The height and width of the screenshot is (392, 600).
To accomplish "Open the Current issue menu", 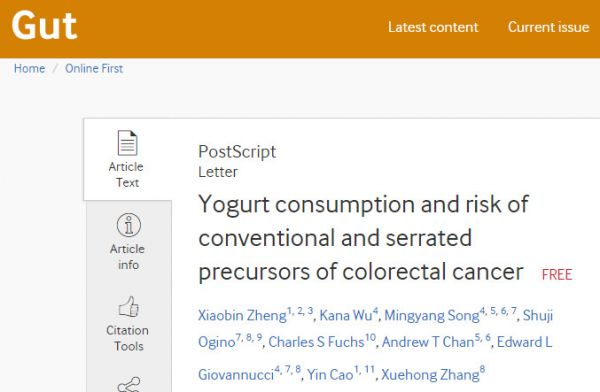I will tap(548, 27).
